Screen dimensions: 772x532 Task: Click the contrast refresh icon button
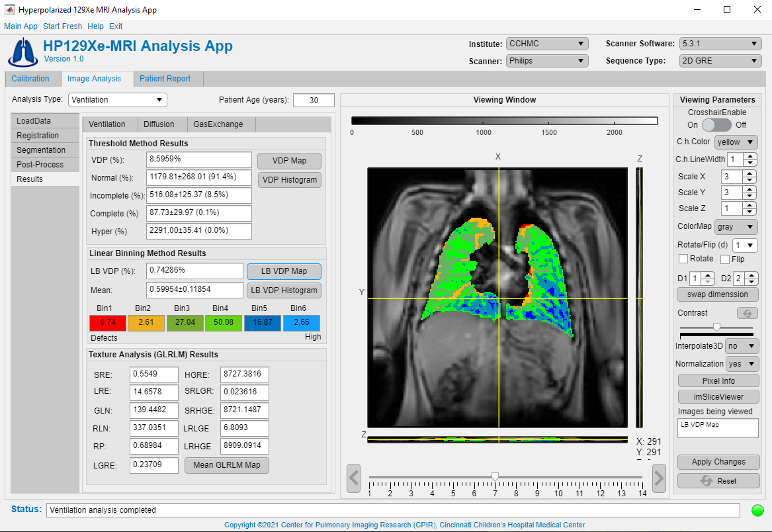click(747, 313)
